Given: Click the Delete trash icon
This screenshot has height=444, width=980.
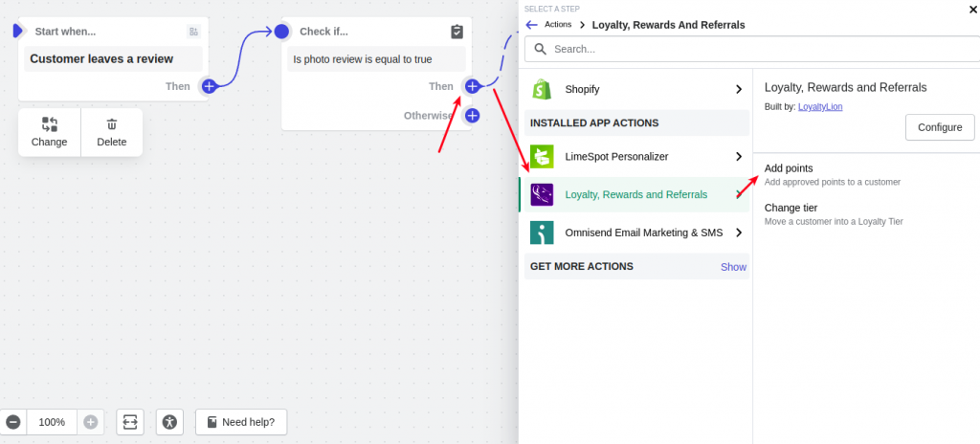Looking at the screenshot, I should (x=111, y=123).
